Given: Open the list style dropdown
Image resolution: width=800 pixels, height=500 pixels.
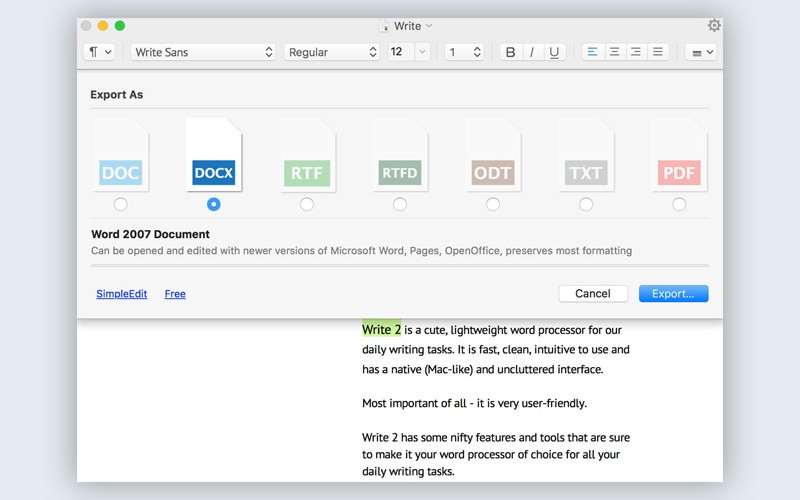Looking at the screenshot, I should [x=701, y=52].
